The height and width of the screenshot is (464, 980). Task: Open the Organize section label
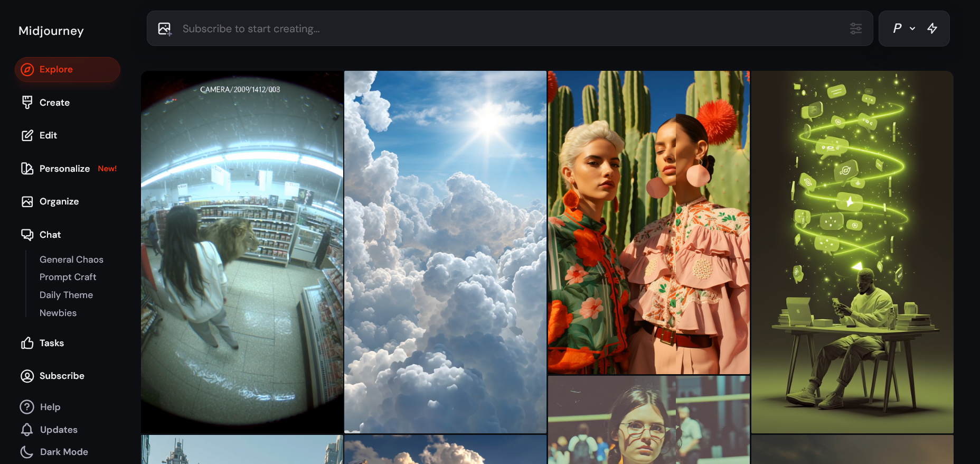click(x=59, y=201)
